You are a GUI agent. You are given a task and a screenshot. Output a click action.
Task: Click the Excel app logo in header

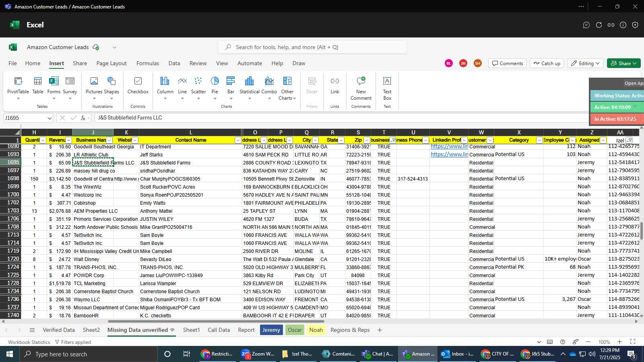coord(15,25)
